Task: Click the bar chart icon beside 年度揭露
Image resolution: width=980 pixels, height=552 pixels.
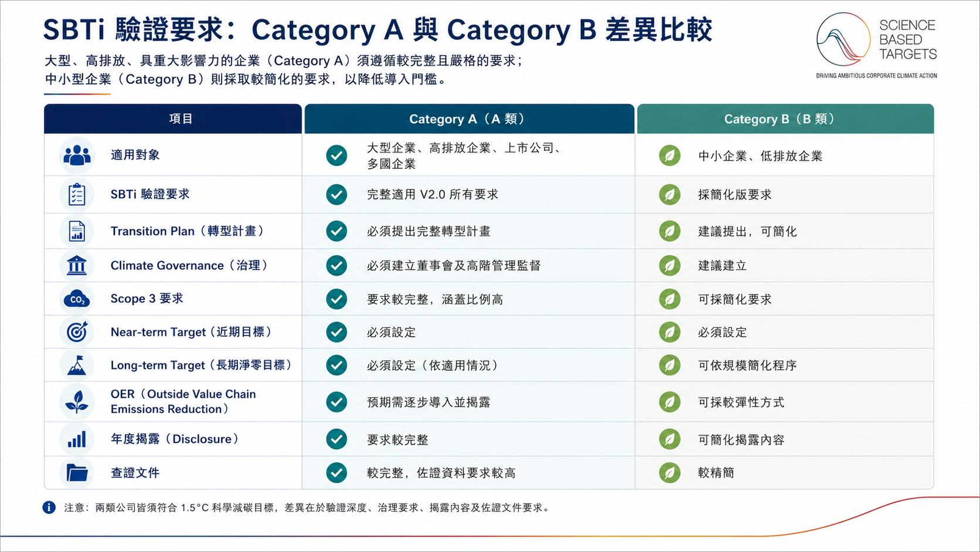Action: tap(77, 439)
